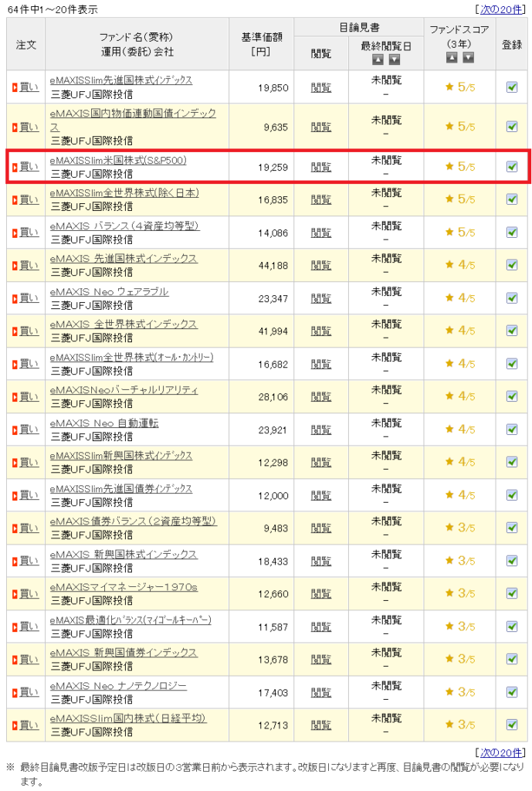
Task: Open eMAXIS 債券バランス(2資産均等型) link
Action: click(x=133, y=521)
